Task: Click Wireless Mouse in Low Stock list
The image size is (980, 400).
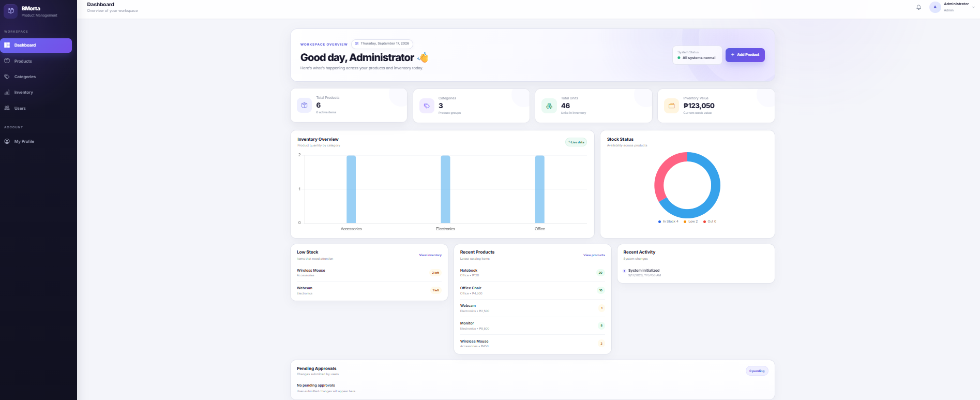Action: point(311,271)
